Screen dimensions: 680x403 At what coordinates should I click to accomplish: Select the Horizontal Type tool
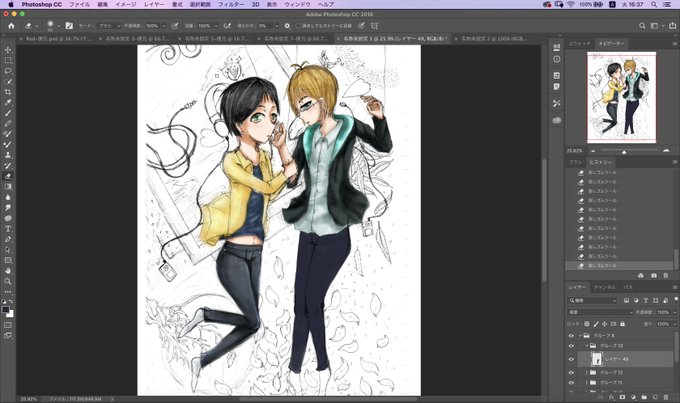[x=8, y=229]
